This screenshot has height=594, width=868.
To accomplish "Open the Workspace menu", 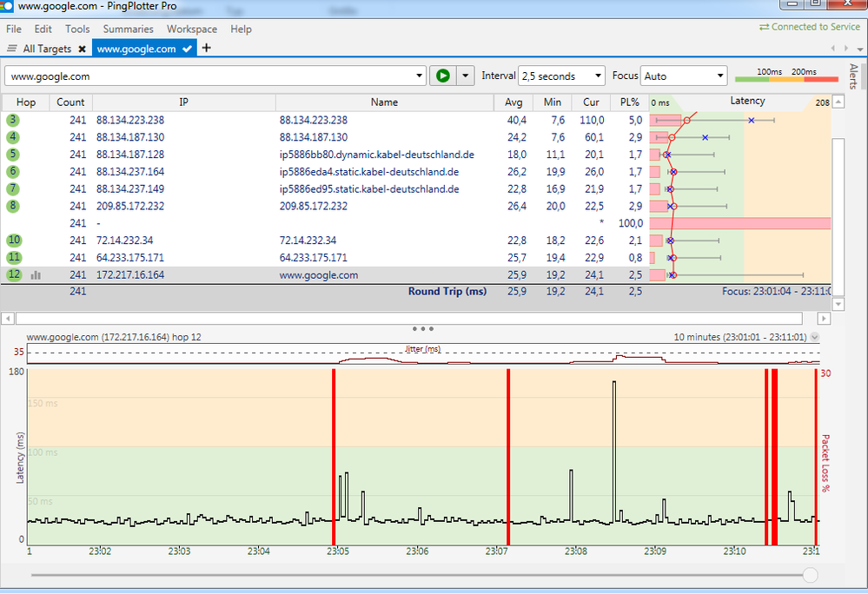I will (192, 29).
